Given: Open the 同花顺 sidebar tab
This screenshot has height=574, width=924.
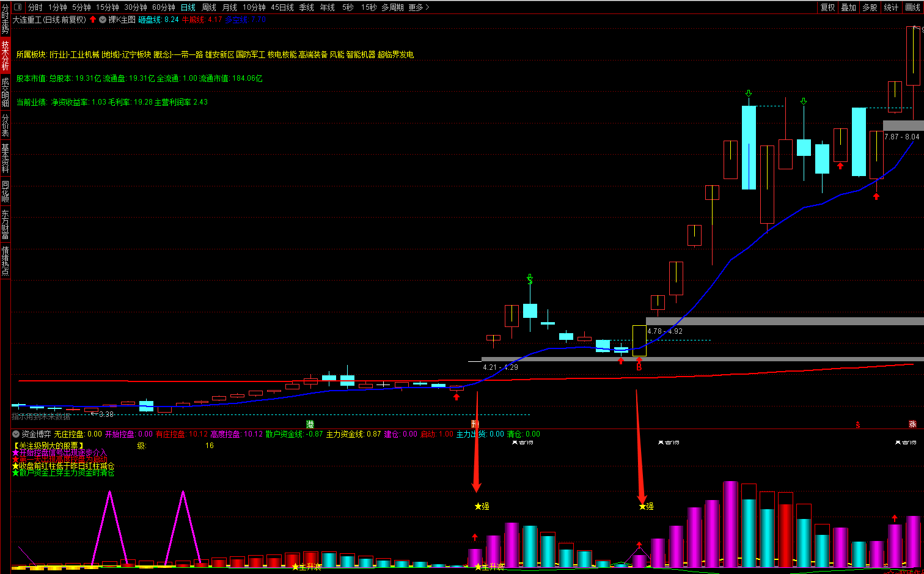Looking at the screenshot, I should [x=5, y=191].
